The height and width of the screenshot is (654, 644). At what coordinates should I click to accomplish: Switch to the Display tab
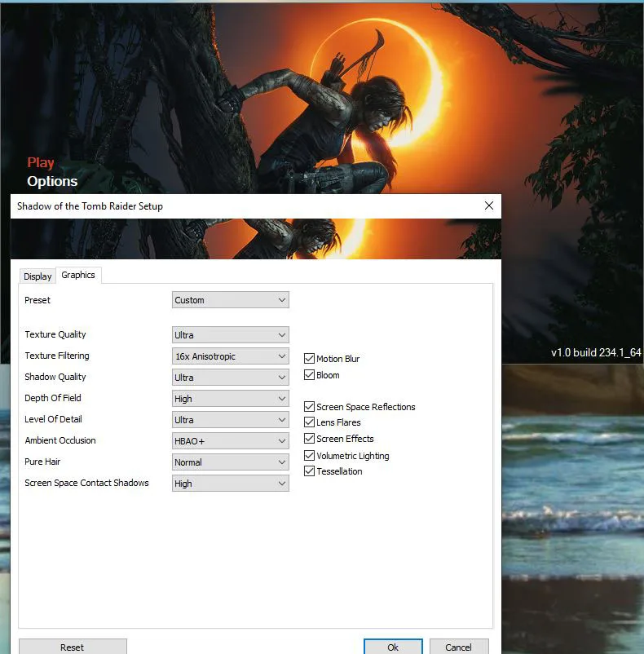[37, 276]
